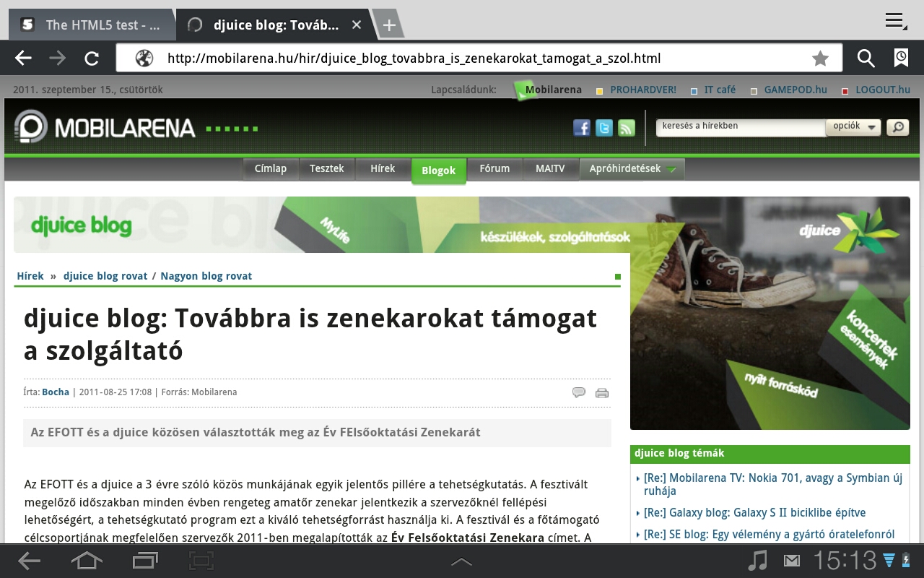Open email notification icon
The height and width of the screenshot is (578, 924).
click(792, 561)
